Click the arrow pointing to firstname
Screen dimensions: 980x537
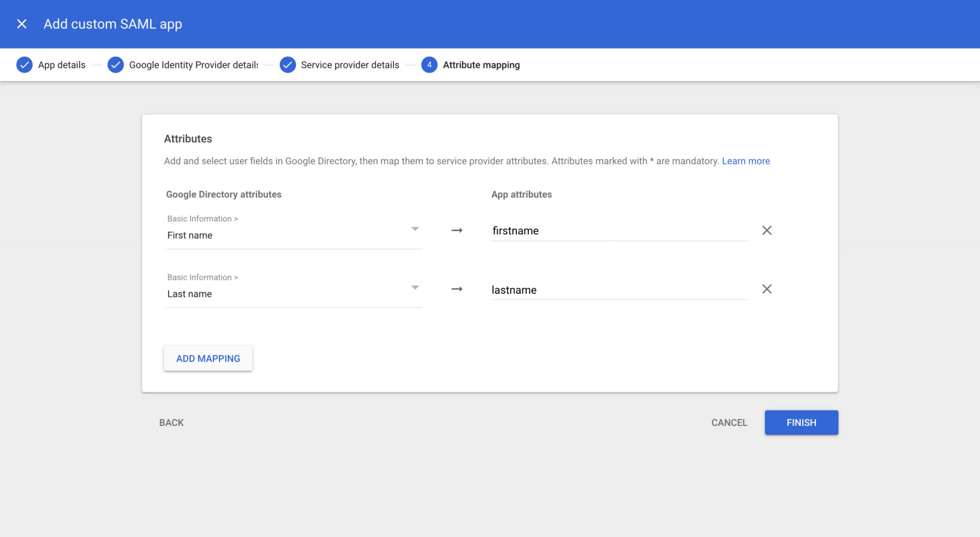click(457, 231)
